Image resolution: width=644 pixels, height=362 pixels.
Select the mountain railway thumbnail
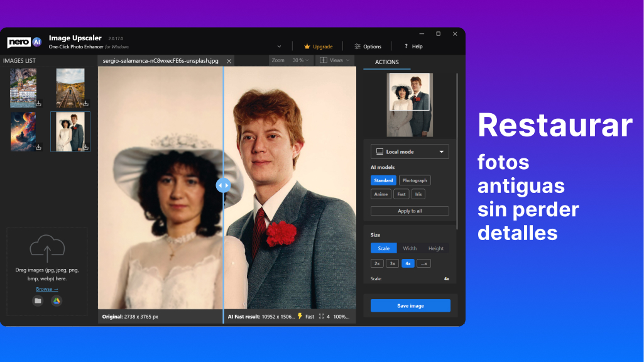[x=70, y=87]
